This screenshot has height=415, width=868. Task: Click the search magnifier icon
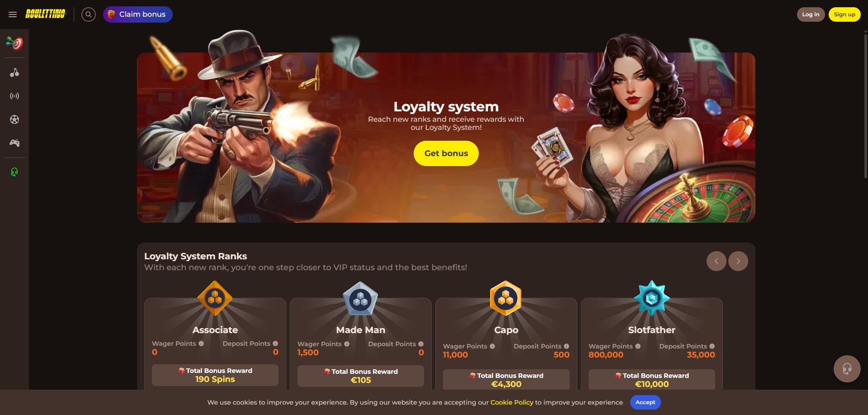click(89, 14)
